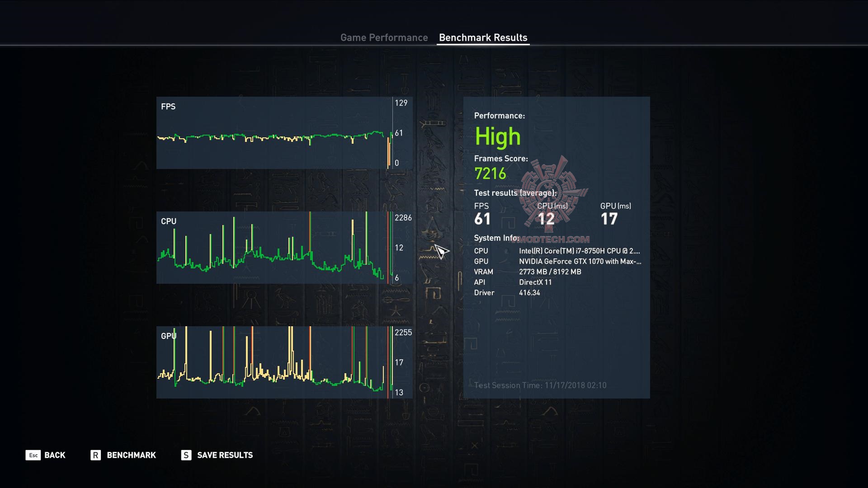Click the S key icon
This screenshot has width=868, height=488.
[x=186, y=455]
